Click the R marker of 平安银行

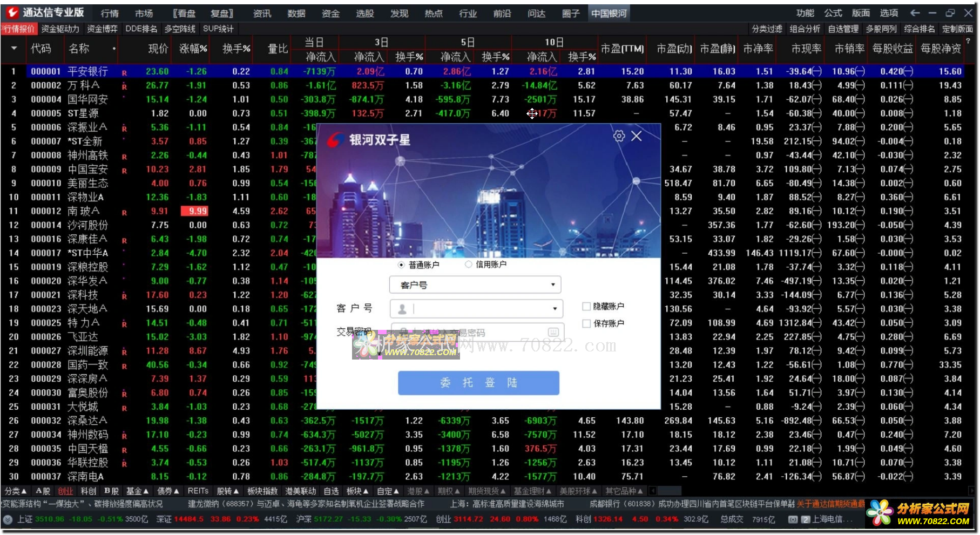[x=124, y=72]
